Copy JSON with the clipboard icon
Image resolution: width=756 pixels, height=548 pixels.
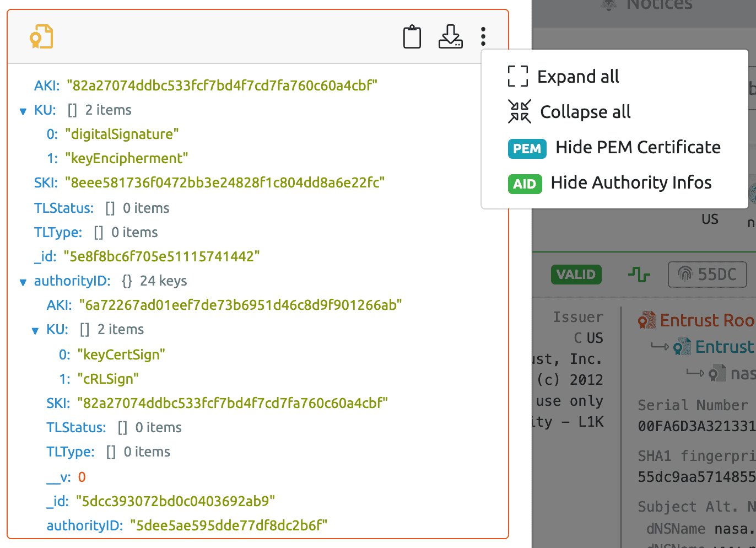point(412,37)
